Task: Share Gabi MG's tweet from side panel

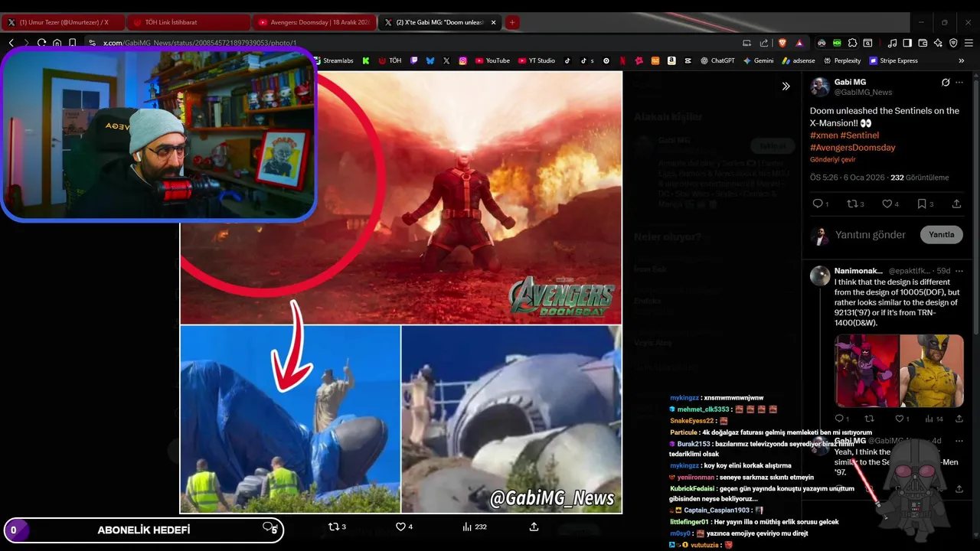Action: (x=956, y=204)
